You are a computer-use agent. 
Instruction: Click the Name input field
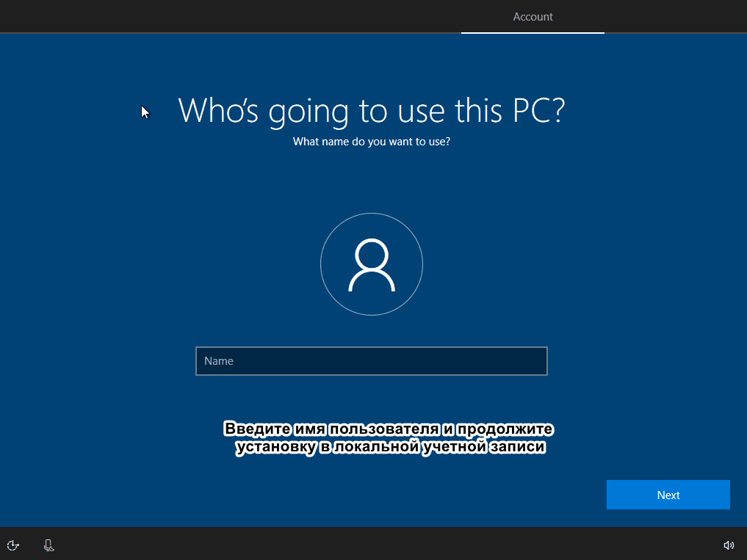pyautogui.click(x=371, y=361)
